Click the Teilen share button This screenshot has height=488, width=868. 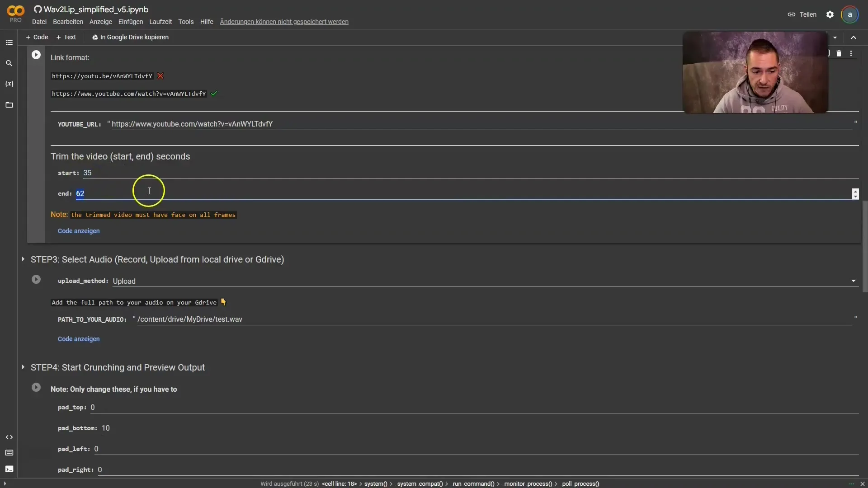(802, 14)
